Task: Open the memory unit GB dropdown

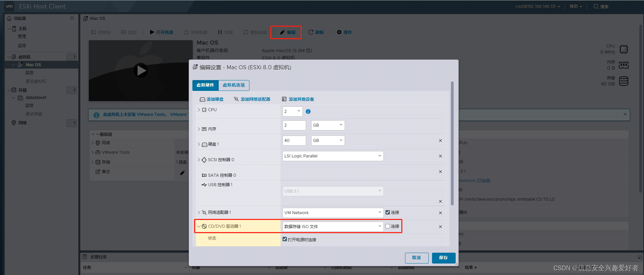Action: click(328, 125)
